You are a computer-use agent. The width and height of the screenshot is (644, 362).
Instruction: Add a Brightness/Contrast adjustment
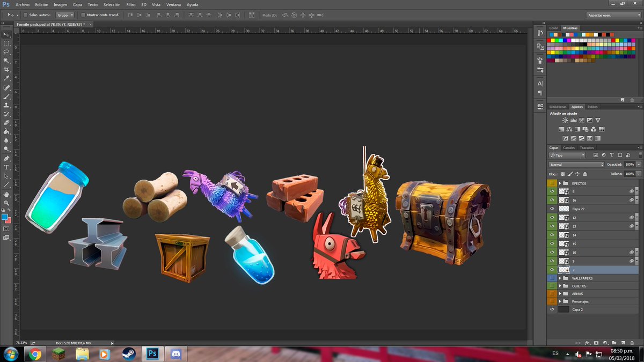click(x=565, y=120)
